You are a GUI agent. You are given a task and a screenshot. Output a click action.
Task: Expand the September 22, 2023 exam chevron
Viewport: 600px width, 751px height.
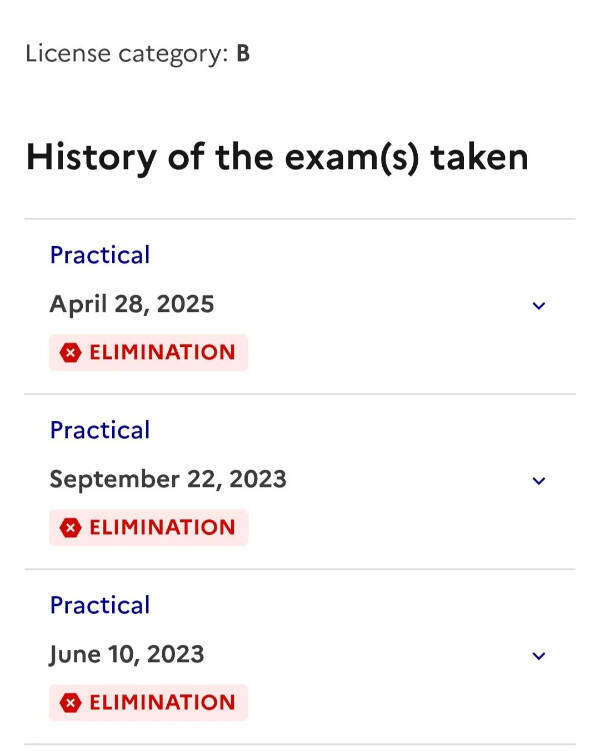(539, 480)
